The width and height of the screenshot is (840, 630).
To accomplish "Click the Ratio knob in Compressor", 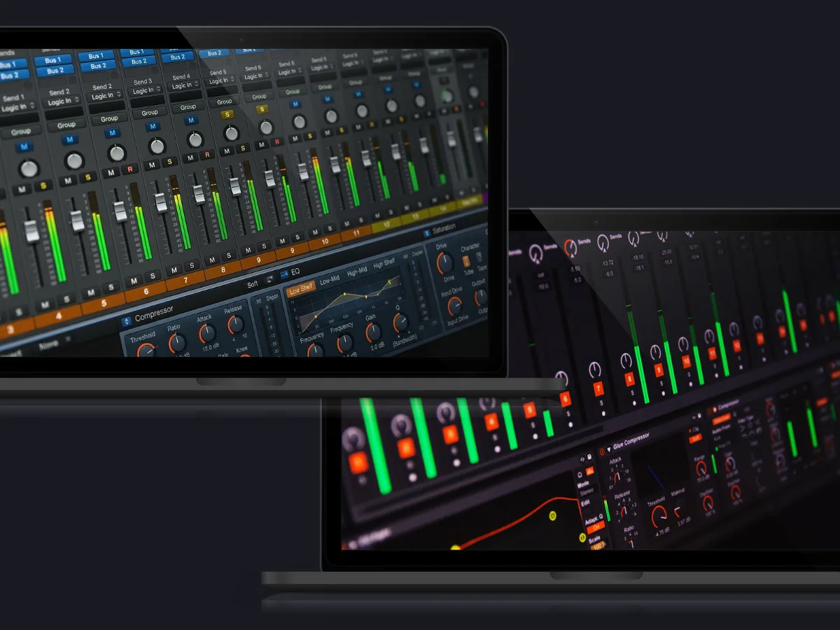I will pos(177,342).
